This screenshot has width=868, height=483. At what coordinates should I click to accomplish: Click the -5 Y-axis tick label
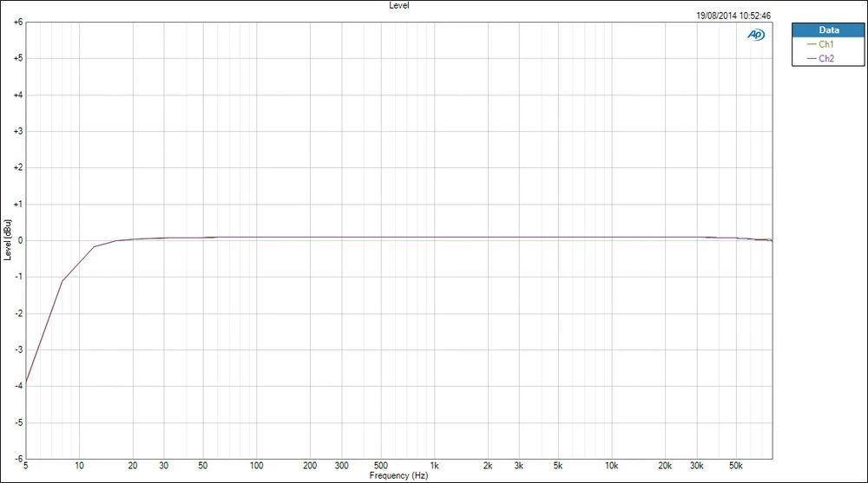point(19,422)
